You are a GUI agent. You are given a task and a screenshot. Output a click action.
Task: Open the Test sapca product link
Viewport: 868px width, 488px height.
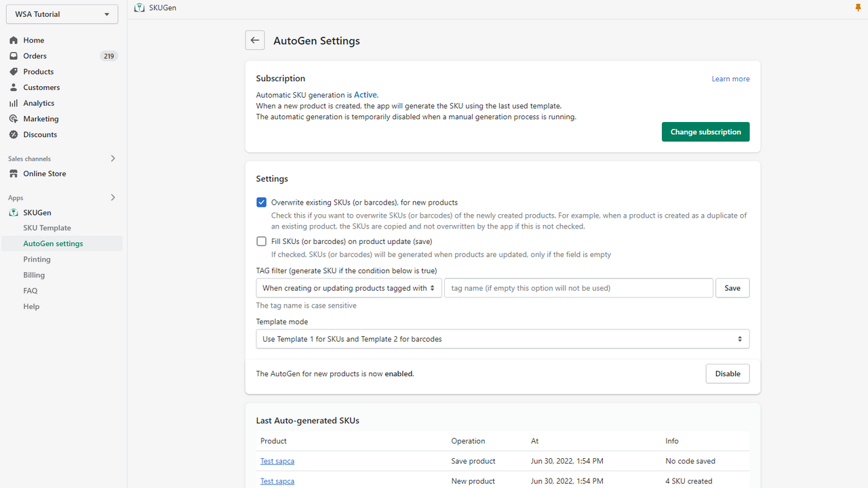pos(277,461)
